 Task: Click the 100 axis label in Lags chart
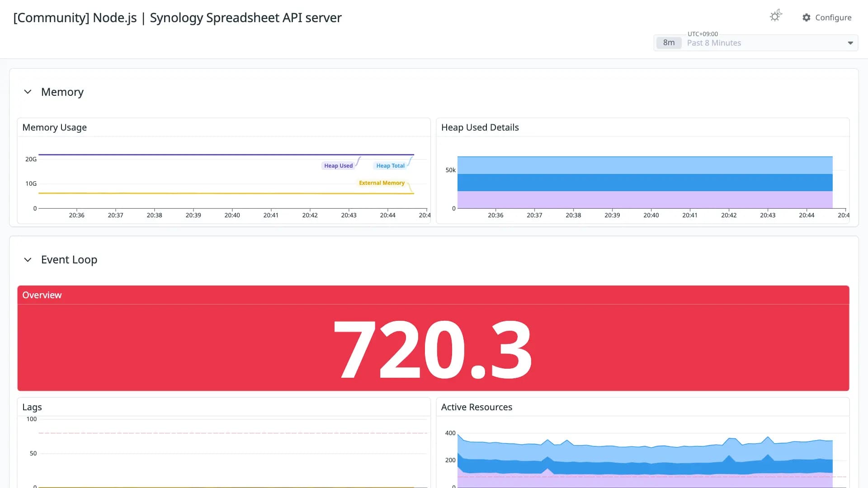click(32, 419)
